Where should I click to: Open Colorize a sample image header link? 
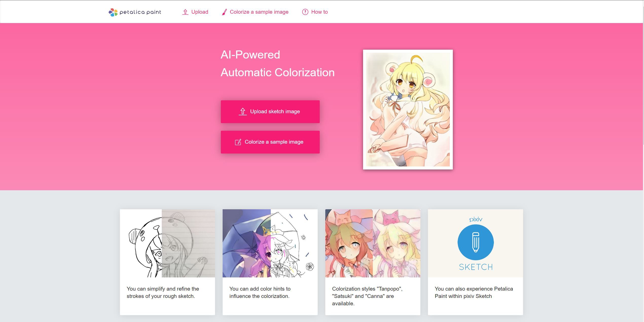pos(259,12)
